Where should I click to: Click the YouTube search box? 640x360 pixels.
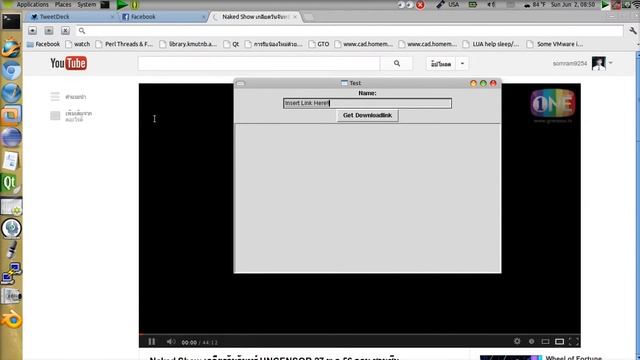pos(259,64)
